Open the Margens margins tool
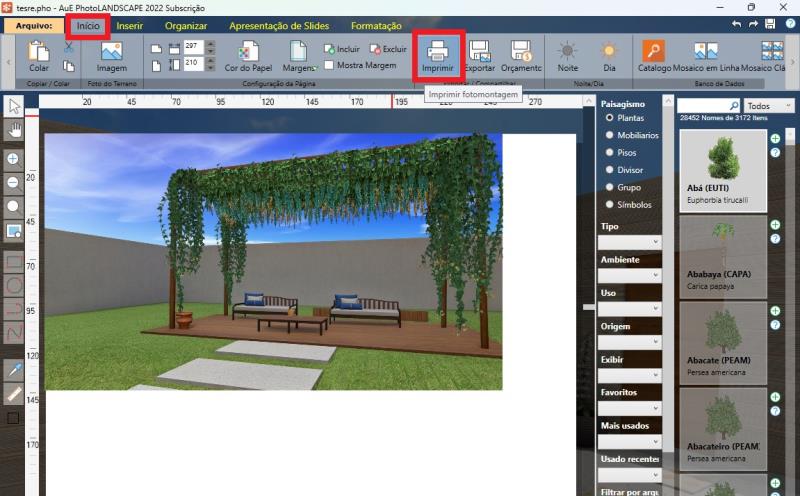800x496 pixels. [x=299, y=56]
